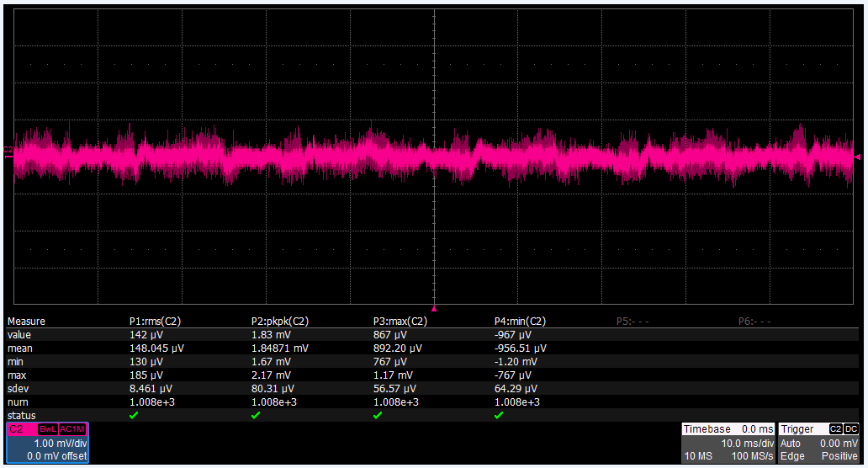Click the P4 status green checkmark
The height and width of the screenshot is (468, 868).
coord(499,415)
